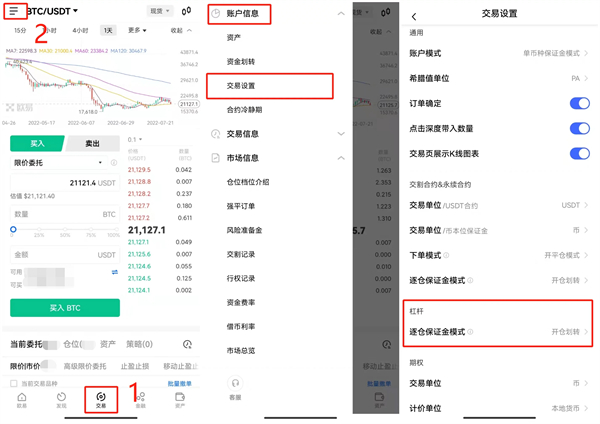Open 资金划转 in the side menu
600x424 pixels.
pos(242,61)
